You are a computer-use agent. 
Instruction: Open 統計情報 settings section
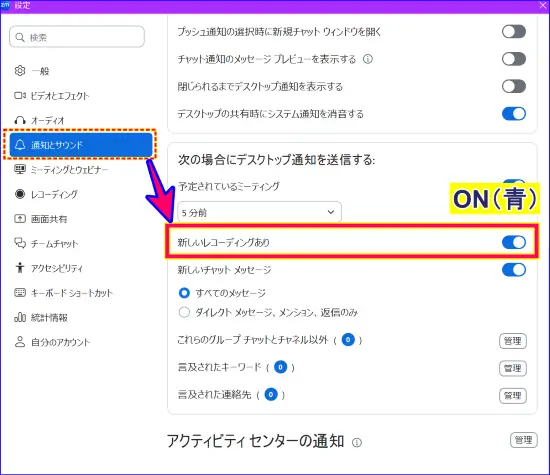[81, 317]
